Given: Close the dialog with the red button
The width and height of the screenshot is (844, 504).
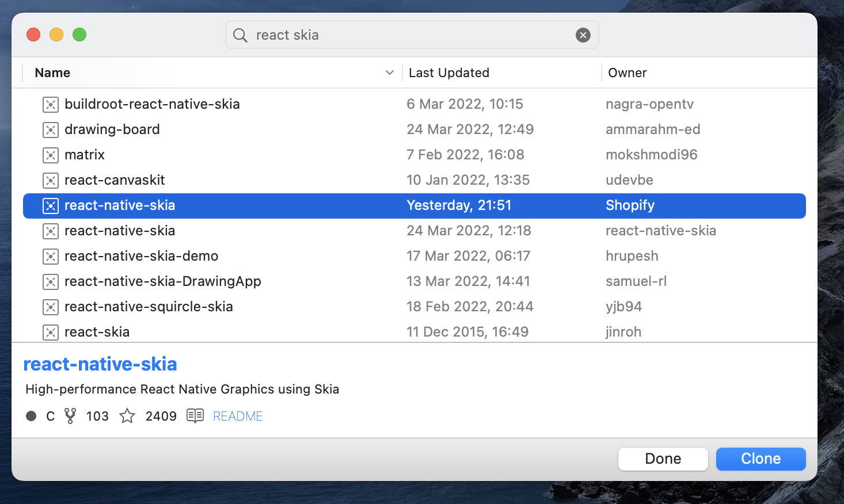Looking at the screenshot, I should [x=33, y=35].
